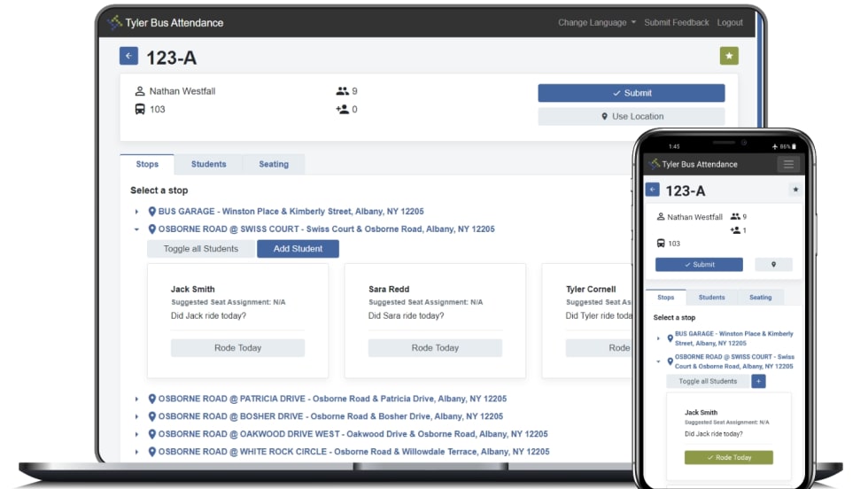Image resolution: width=868 pixels, height=489 pixels.
Task: Tap the location pin button on phone
Action: 773,264
